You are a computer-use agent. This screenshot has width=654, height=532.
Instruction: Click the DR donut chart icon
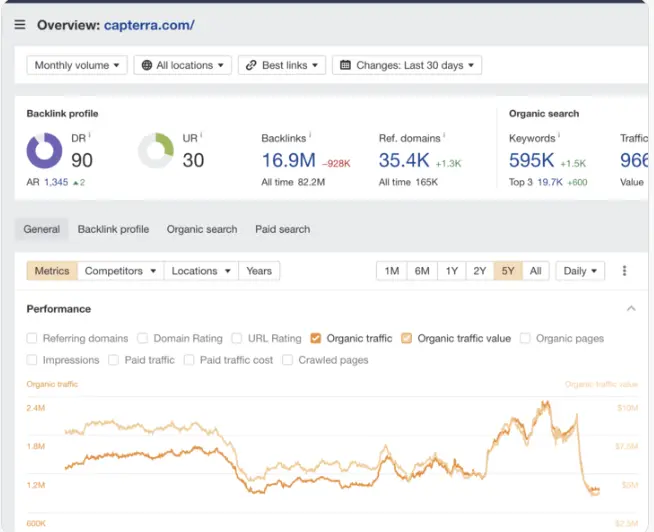(44, 151)
